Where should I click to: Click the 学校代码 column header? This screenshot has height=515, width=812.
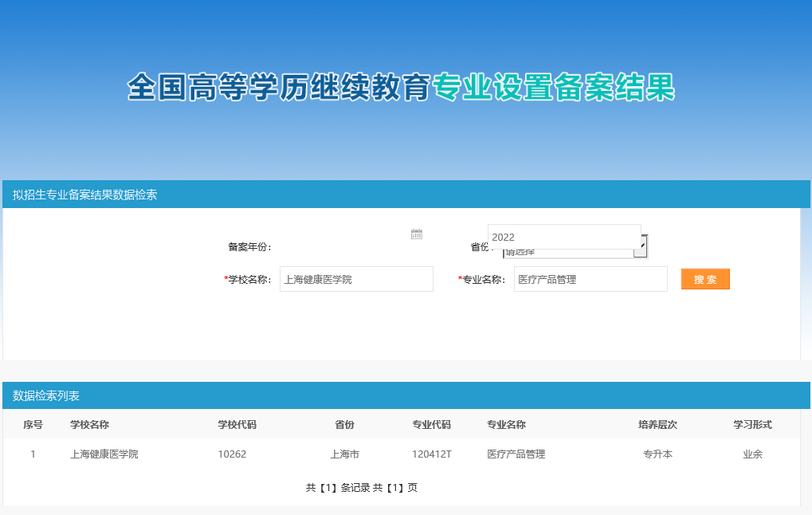[237, 425]
